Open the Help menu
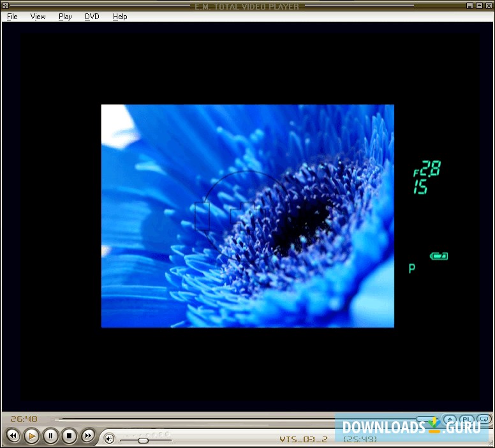The height and width of the screenshot is (448, 495). click(x=120, y=17)
